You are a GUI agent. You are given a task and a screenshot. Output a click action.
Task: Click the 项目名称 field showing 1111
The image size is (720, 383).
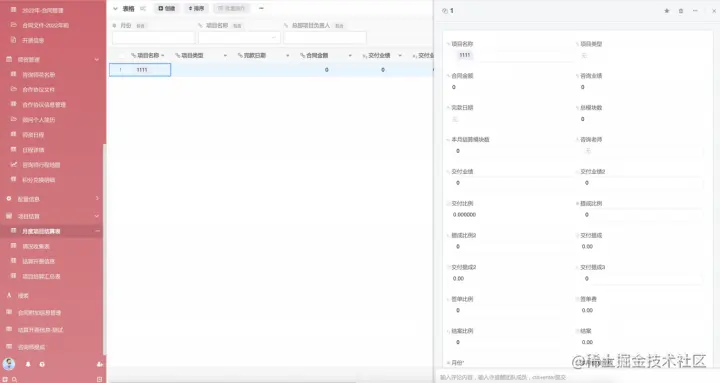pos(510,55)
